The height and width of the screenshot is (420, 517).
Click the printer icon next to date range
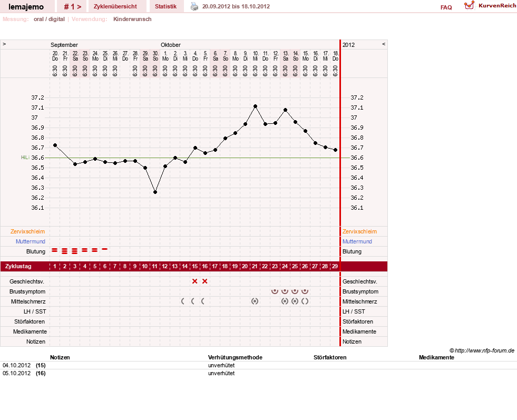coord(194,6)
